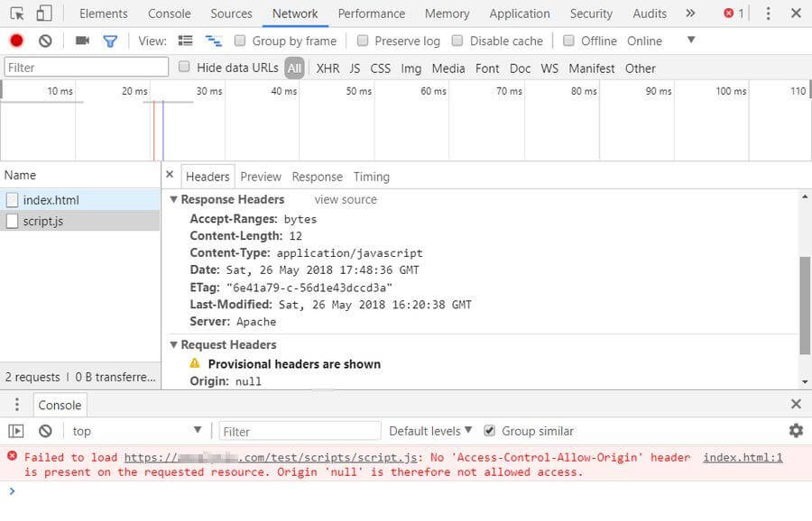Filter requests by Manifest type

[x=591, y=69]
